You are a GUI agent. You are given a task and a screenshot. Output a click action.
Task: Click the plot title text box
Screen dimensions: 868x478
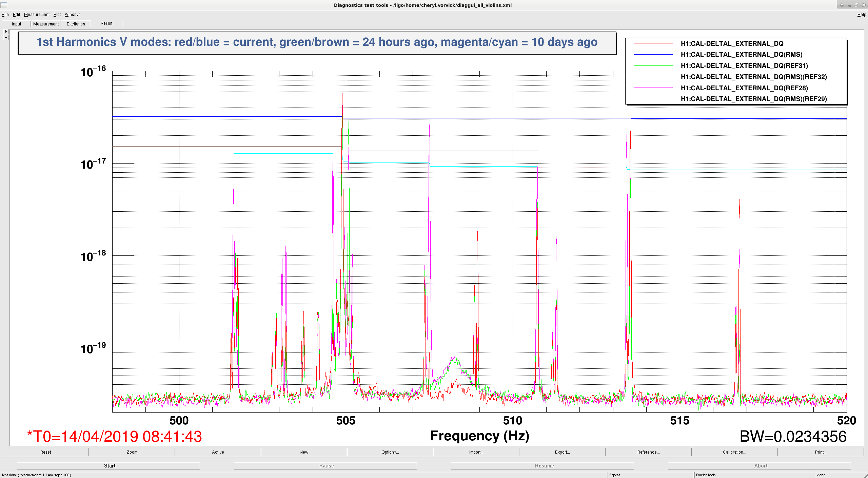(x=317, y=43)
